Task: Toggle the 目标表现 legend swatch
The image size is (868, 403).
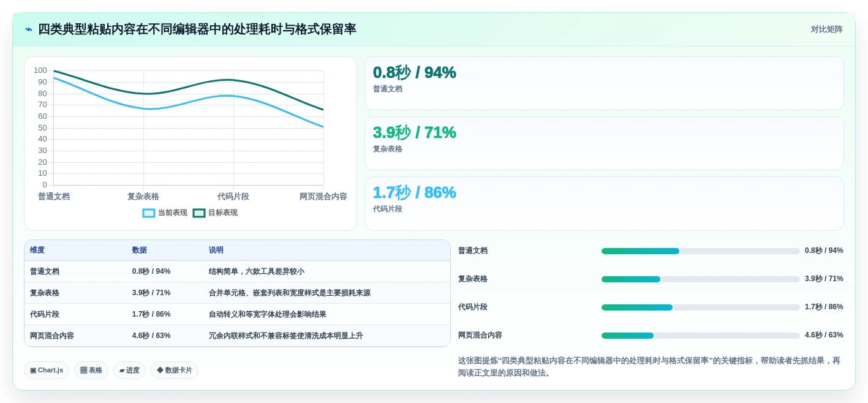Action: (x=199, y=213)
